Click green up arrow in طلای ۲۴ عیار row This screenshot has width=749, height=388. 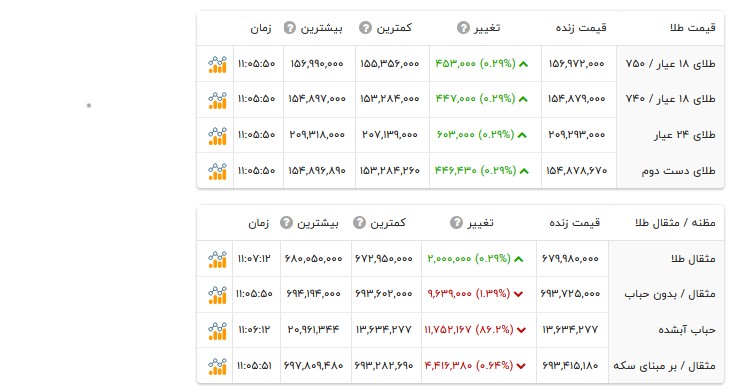point(522,135)
